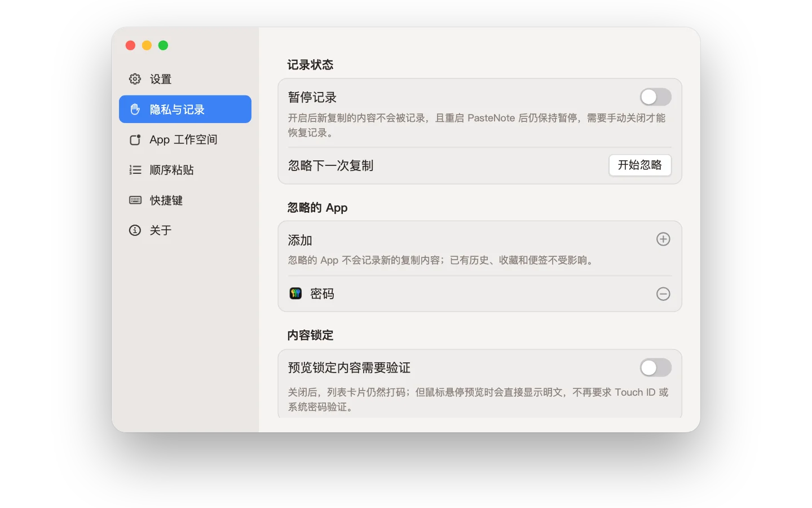Click the numbered list icon for 顺序粘贴

click(x=135, y=170)
